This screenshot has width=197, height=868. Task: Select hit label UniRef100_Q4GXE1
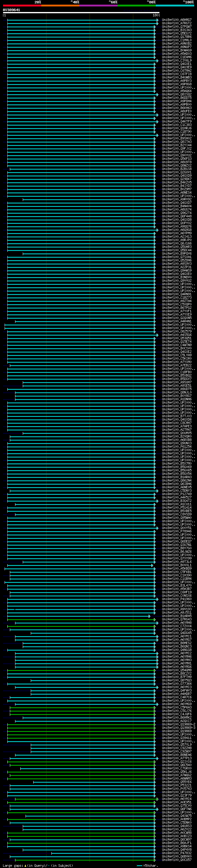click(x=177, y=64)
